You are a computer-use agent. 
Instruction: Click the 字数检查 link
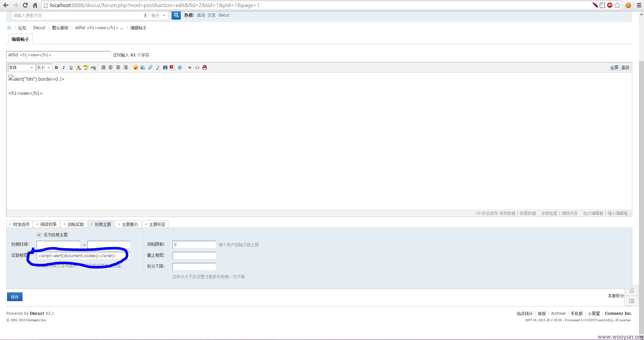point(549,213)
